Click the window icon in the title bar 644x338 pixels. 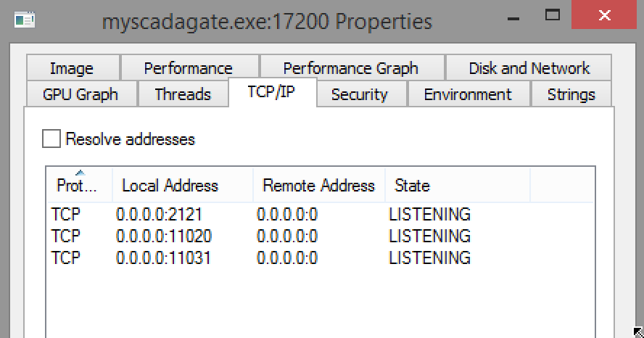(x=24, y=20)
